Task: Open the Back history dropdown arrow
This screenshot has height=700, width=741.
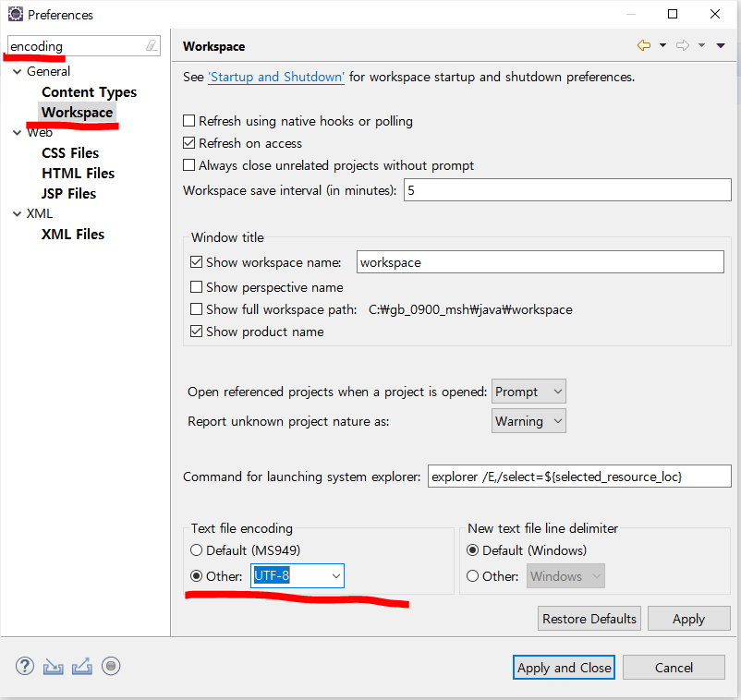Action: (x=662, y=45)
